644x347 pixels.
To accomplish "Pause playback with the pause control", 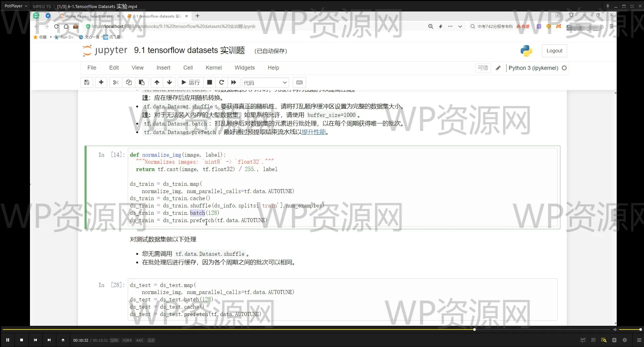I will (x=7, y=340).
